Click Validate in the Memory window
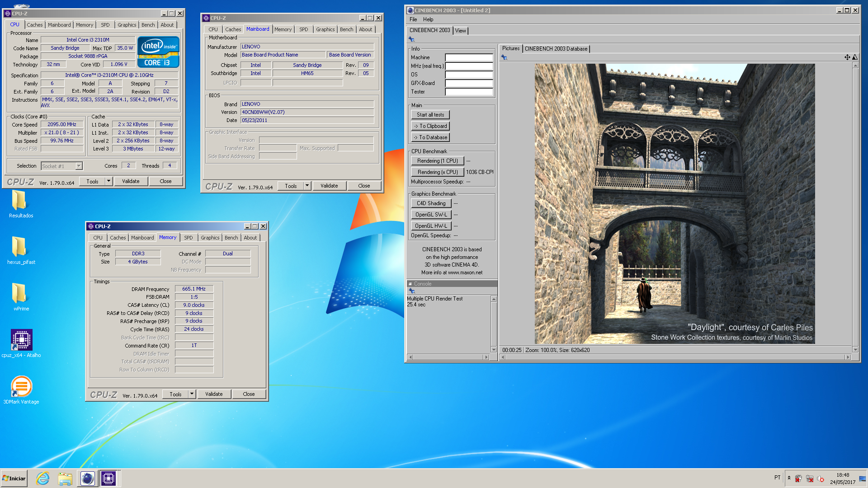868x488 pixels. point(214,394)
